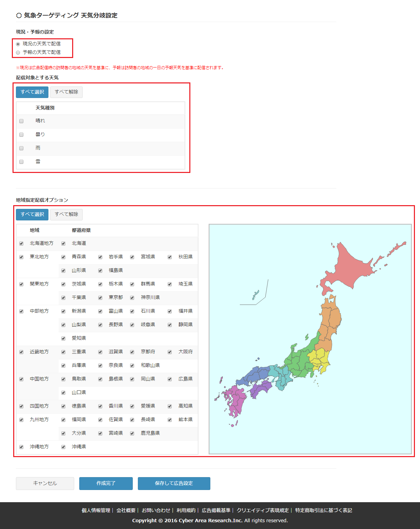
Task: Uncheck the 関東地方 region checkbox
Action: click(21, 284)
